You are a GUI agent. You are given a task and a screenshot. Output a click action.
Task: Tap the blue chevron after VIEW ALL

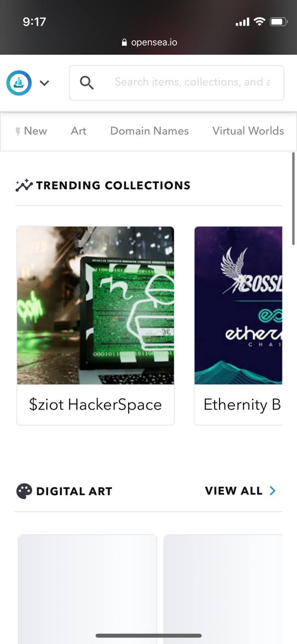click(272, 491)
